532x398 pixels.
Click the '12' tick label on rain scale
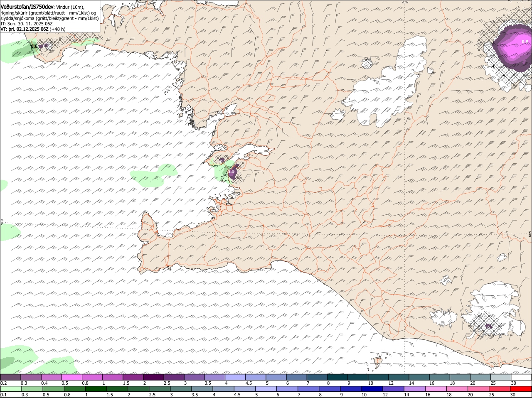coord(385,395)
